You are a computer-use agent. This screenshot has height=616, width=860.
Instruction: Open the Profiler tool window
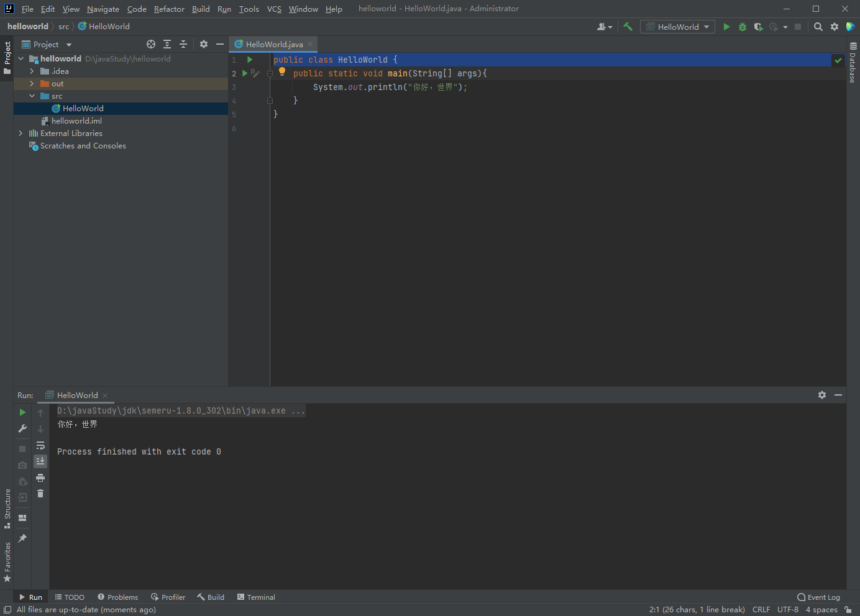click(x=168, y=597)
